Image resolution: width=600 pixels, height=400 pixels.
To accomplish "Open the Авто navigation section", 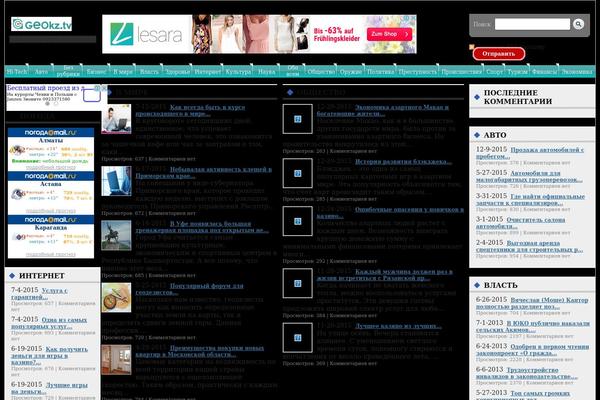I will pos(41,72).
